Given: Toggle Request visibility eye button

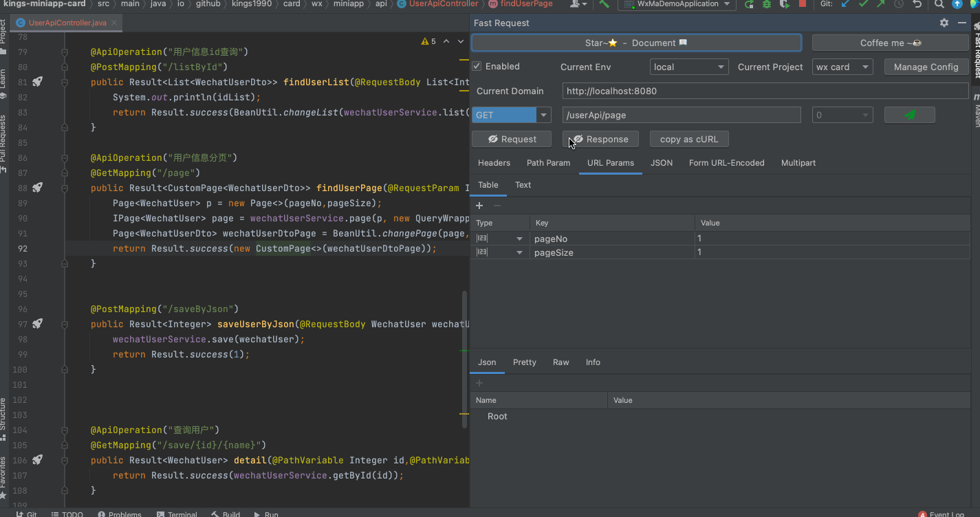Looking at the screenshot, I should 511,139.
